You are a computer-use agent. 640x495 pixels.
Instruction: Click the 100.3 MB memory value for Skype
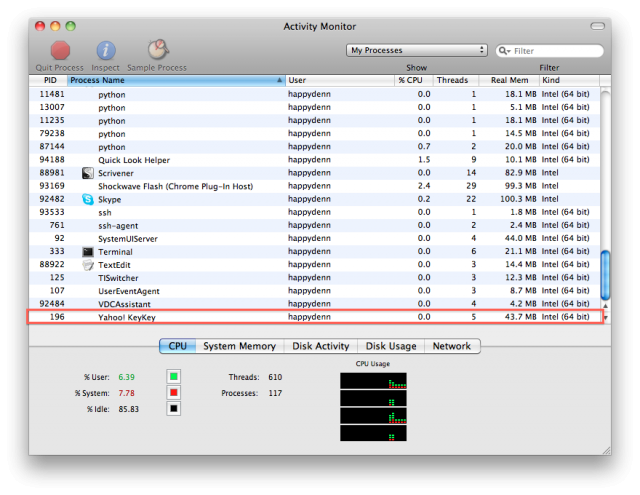coord(518,199)
